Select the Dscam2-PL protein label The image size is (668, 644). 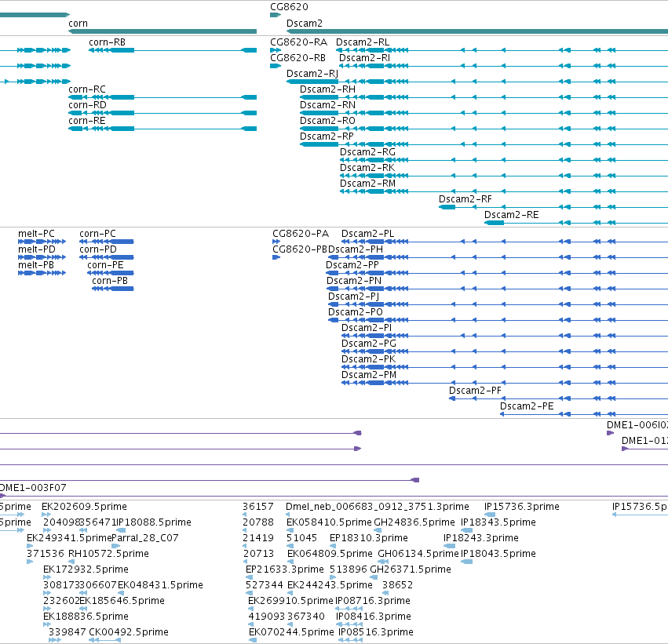[367, 234]
